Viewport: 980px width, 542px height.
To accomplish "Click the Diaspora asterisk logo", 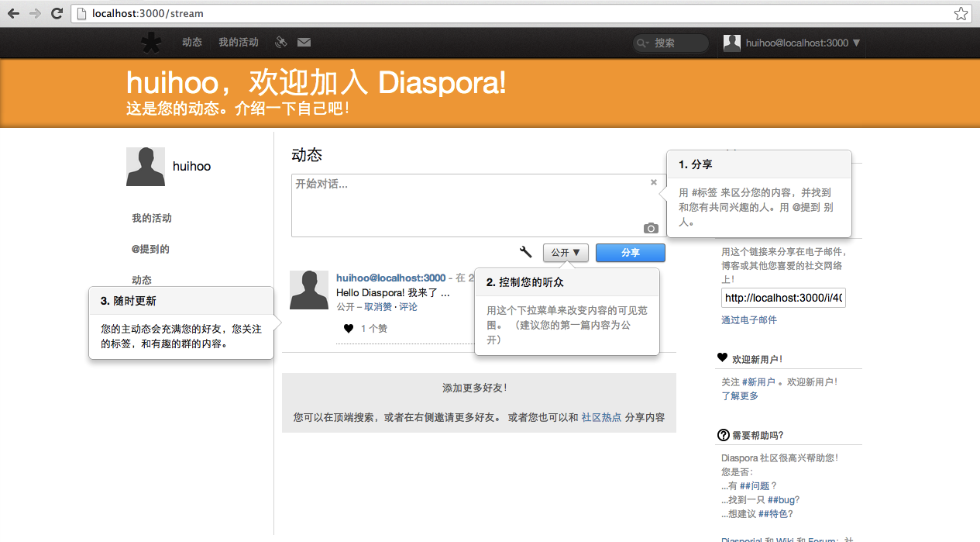I will pyautogui.click(x=150, y=43).
